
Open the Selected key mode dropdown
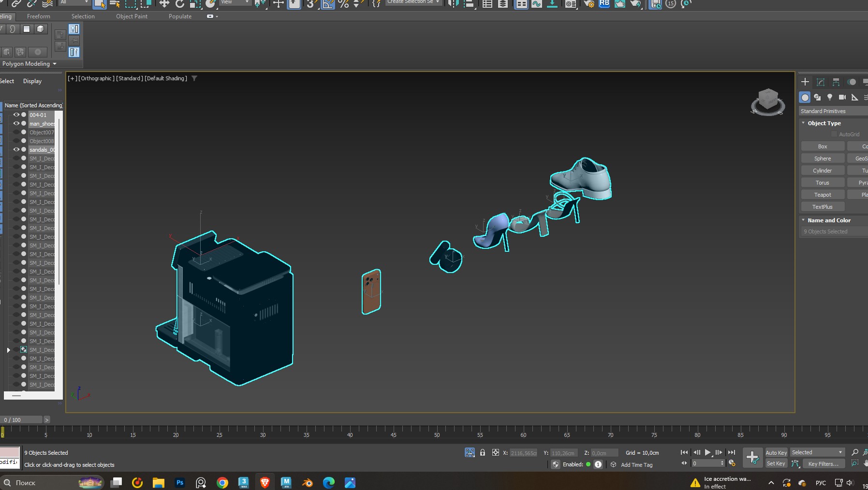[817, 452]
